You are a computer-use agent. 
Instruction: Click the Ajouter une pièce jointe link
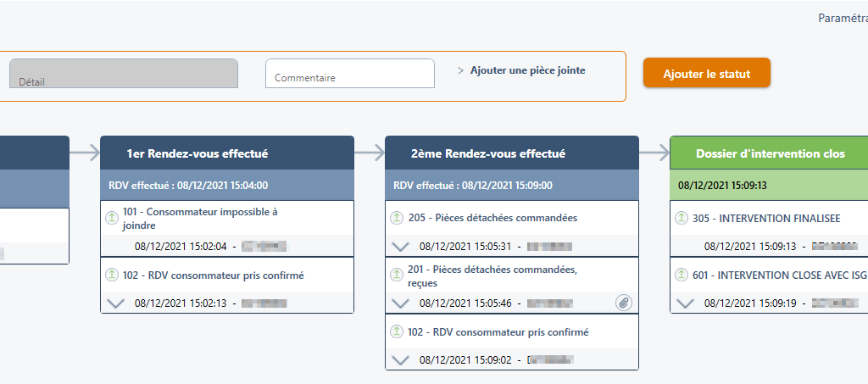coord(527,70)
